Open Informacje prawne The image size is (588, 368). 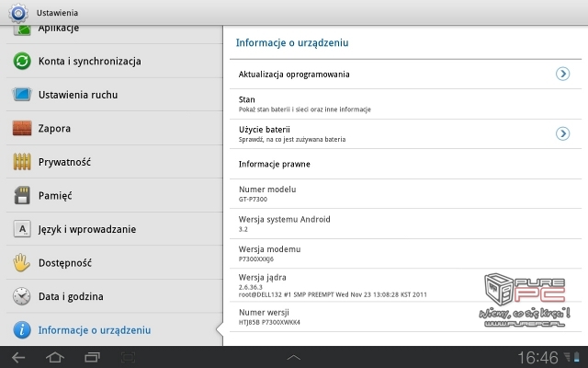tap(405, 164)
